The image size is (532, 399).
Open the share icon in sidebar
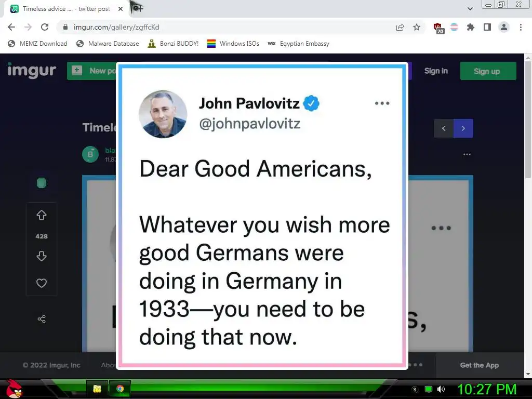point(42,319)
